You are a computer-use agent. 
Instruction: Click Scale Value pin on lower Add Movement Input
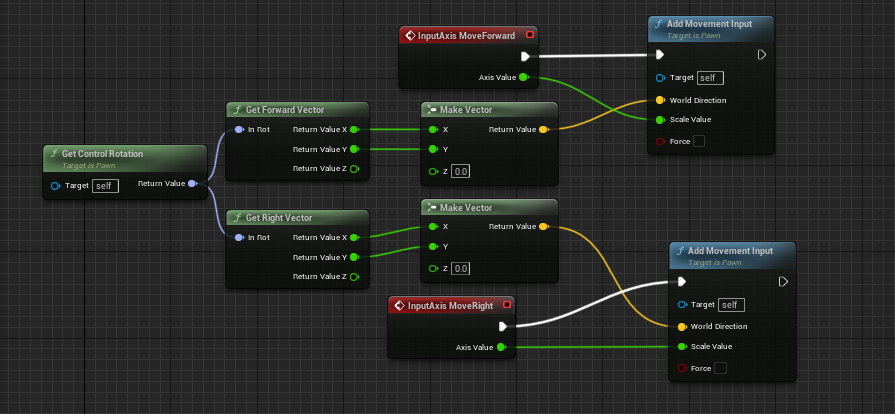tap(682, 347)
